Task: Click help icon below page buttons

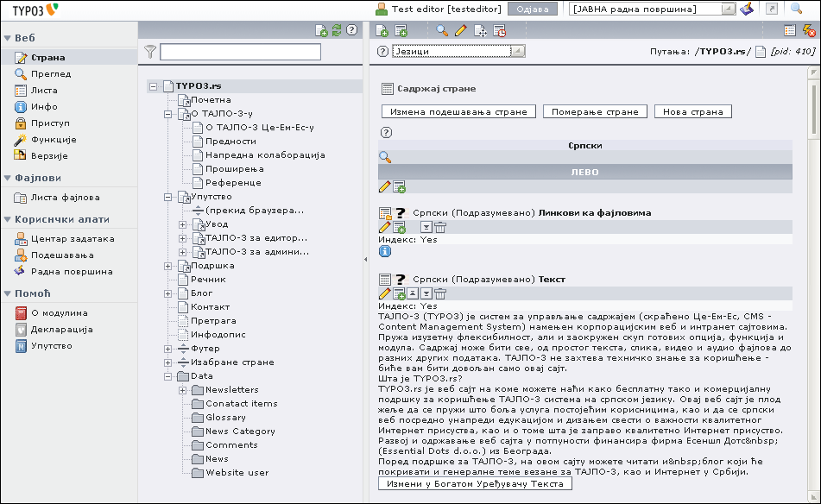Action: (386, 132)
